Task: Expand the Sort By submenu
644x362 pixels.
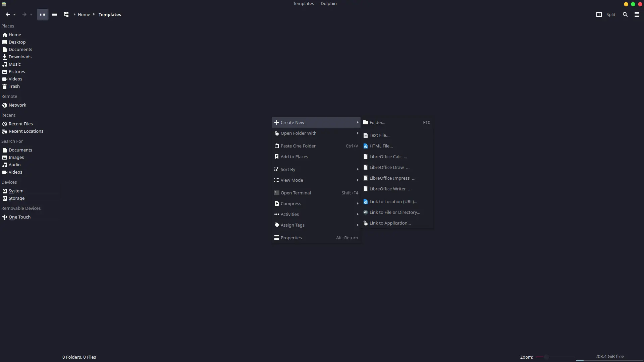Action: point(316,169)
